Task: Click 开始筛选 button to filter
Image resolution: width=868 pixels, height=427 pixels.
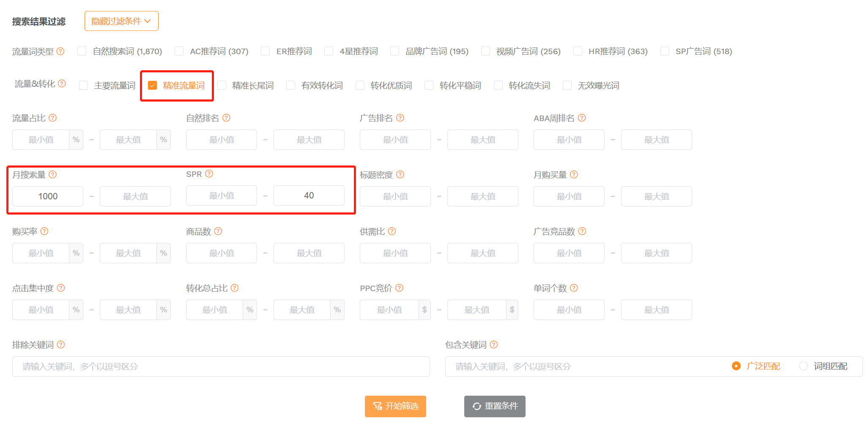Action: pos(395,406)
